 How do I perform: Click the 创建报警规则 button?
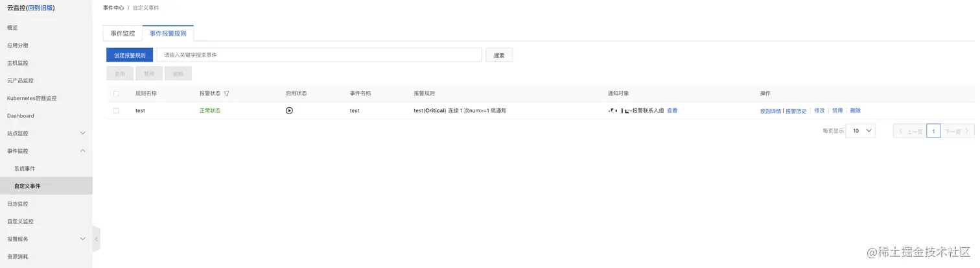pos(130,55)
